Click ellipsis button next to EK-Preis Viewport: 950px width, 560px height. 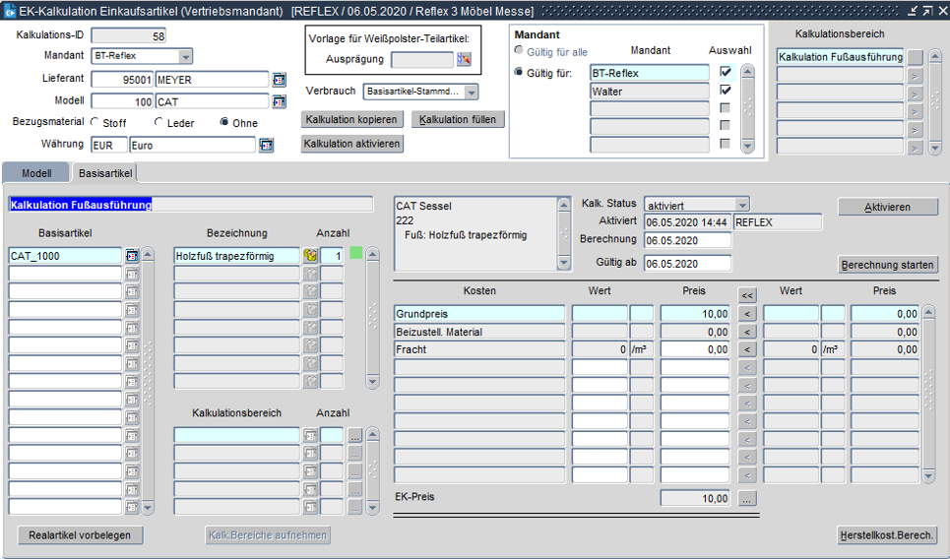point(747,499)
